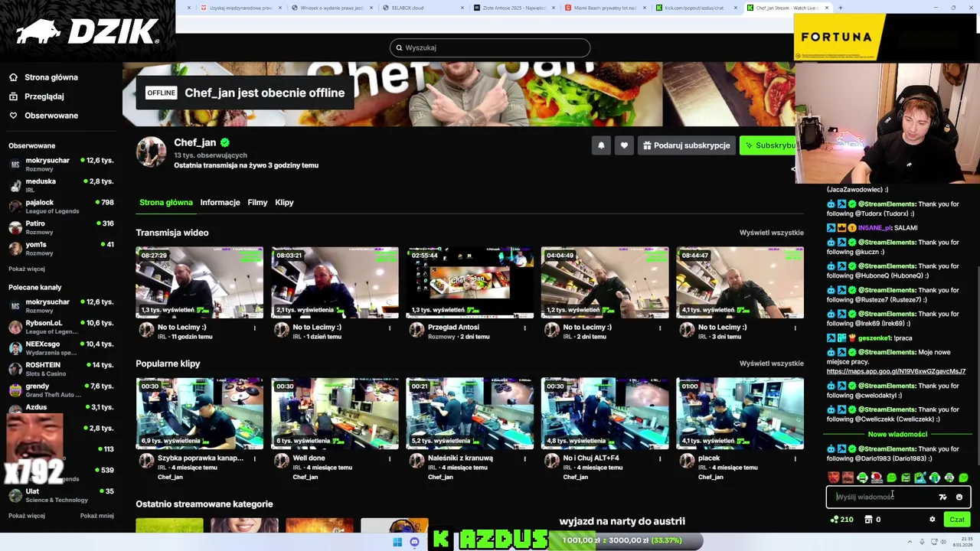The width and height of the screenshot is (980, 551).
Task: Click the Szybka poprawka kanap... clip title
Action: (x=201, y=458)
